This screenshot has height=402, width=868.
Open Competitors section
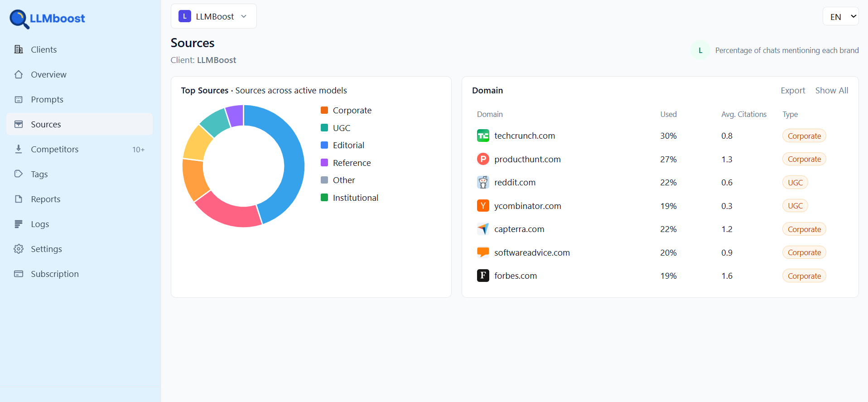(79, 149)
